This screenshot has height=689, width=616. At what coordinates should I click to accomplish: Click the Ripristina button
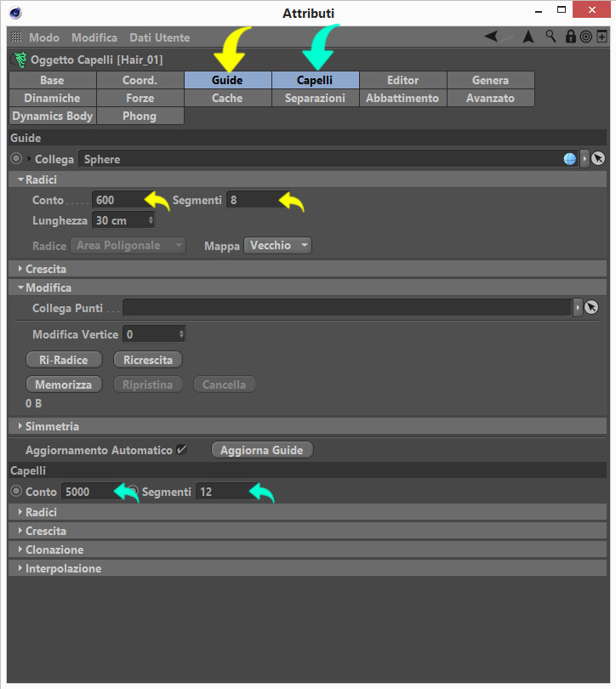click(x=148, y=384)
